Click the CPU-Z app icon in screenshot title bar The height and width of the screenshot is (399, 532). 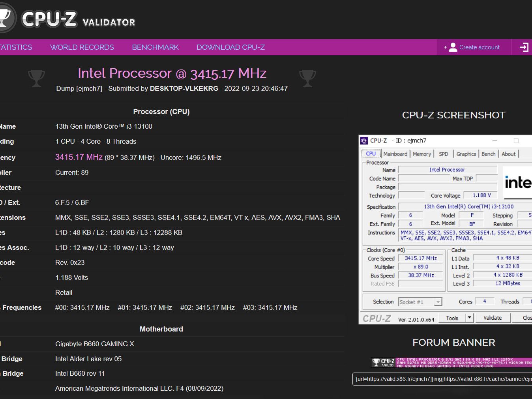coord(364,141)
